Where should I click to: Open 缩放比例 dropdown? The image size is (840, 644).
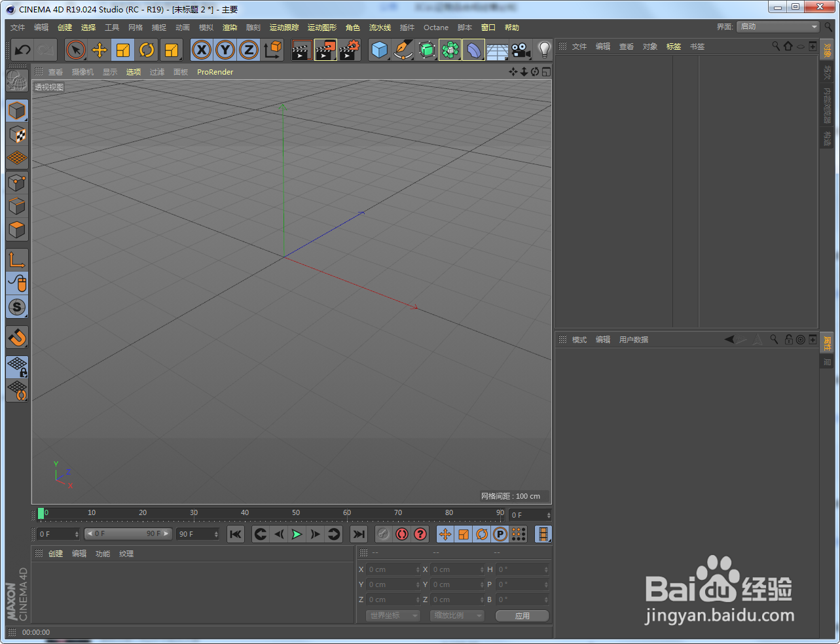(x=457, y=615)
